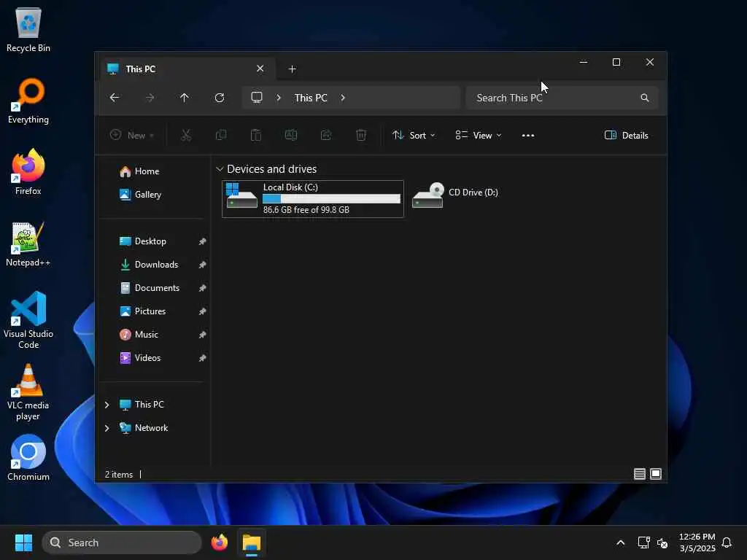Close the This PC tab
This screenshot has height=560, width=747.
pyautogui.click(x=260, y=69)
